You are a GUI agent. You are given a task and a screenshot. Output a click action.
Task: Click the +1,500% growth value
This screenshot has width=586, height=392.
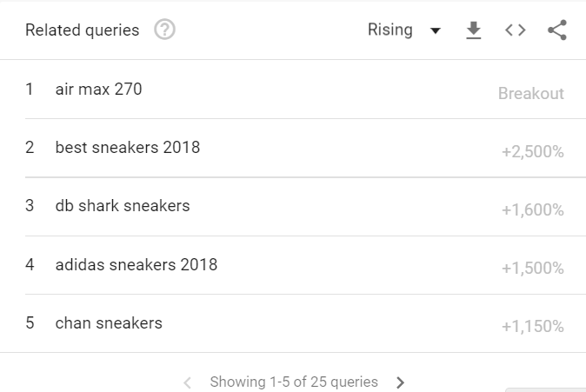pos(532,269)
